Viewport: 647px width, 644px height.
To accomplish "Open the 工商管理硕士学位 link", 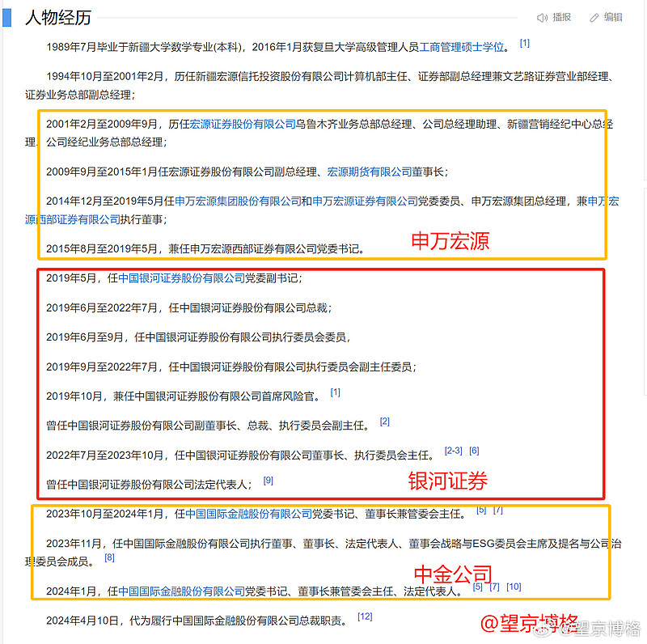I will (x=462, y=47).
